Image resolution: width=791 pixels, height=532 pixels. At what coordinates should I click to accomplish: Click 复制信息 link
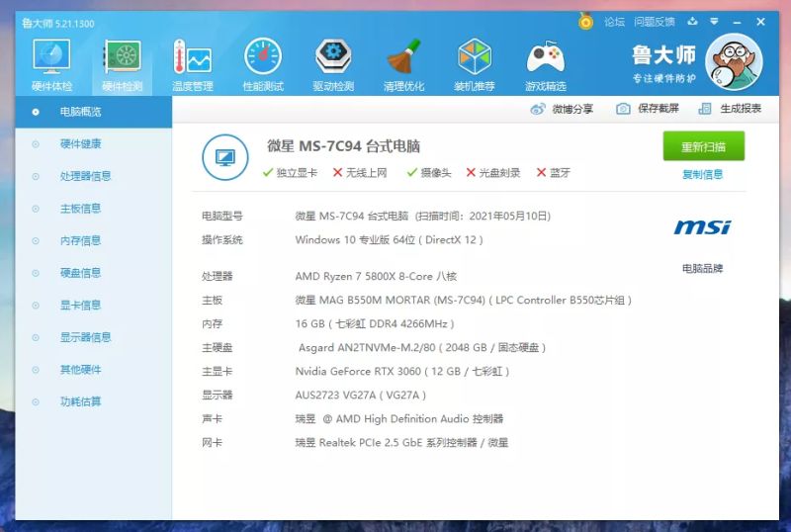(702, 174)
